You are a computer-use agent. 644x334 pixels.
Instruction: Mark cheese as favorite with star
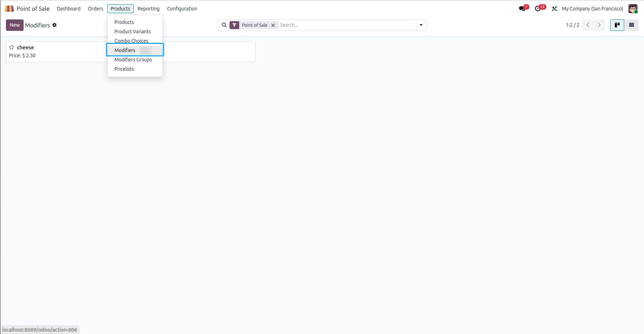pyautogui.click(x=12, y=47)
